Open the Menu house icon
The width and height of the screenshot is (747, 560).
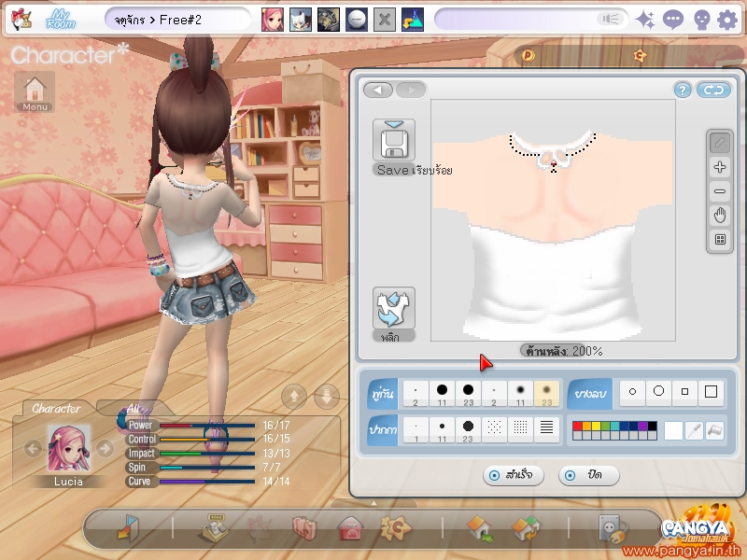click(35, 91)
